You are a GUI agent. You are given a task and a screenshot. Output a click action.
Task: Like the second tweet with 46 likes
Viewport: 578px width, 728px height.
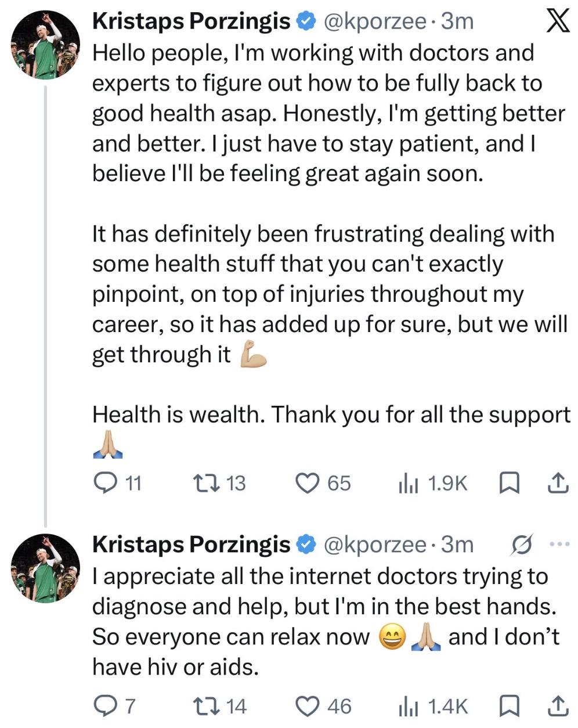click(x=308, y=705)
